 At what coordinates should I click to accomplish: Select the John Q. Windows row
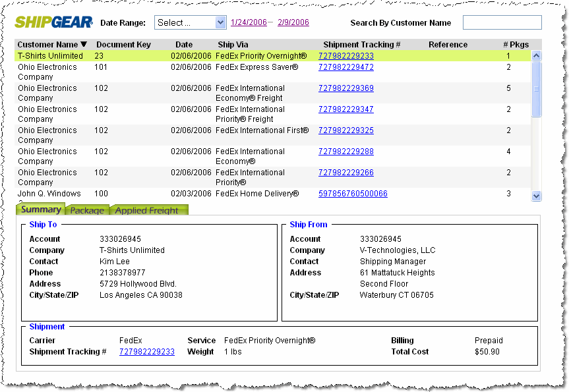(272, 194)
